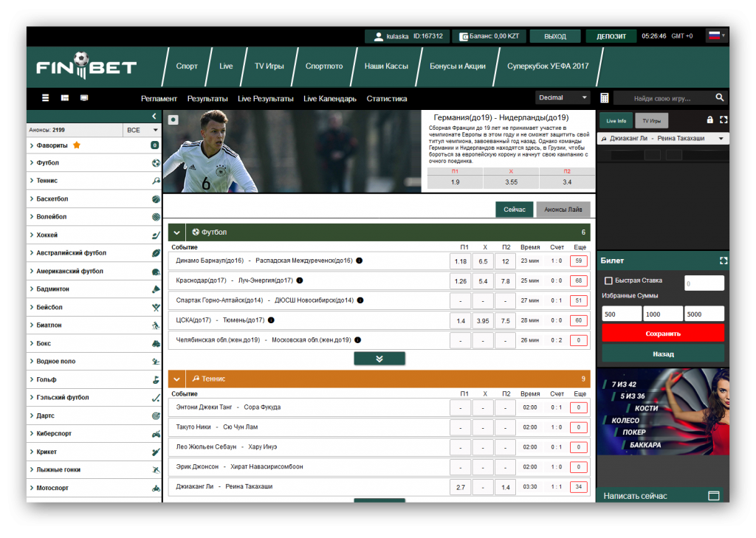Click the 1000 favorite sum field
The width and height of the screenshot is (756, 538).
[663, 314]
